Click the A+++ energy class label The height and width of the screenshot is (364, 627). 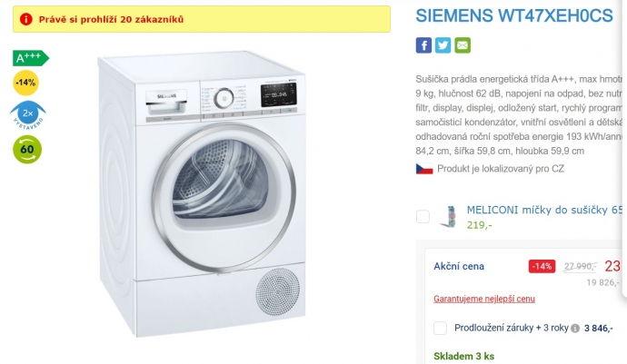point(31,58)
